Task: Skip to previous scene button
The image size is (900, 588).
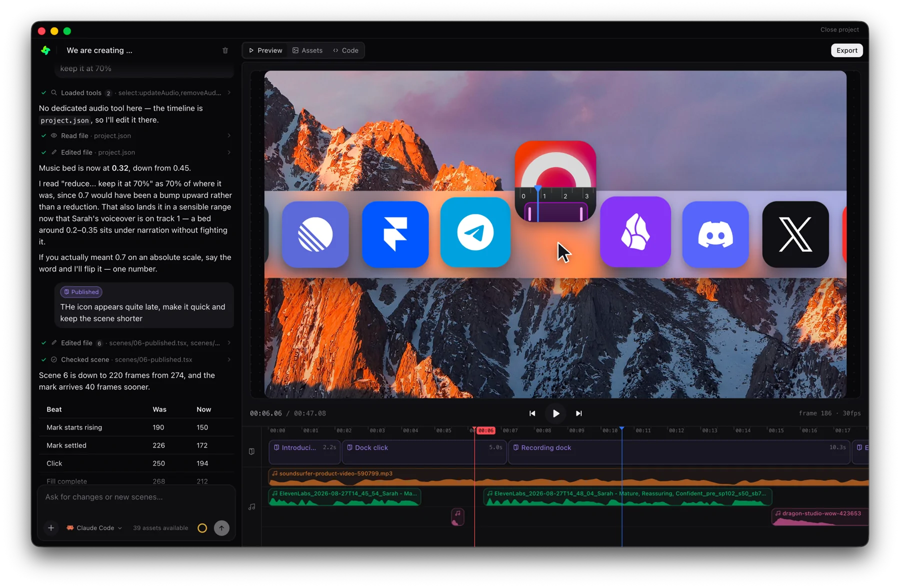Action: coord(532,413)
